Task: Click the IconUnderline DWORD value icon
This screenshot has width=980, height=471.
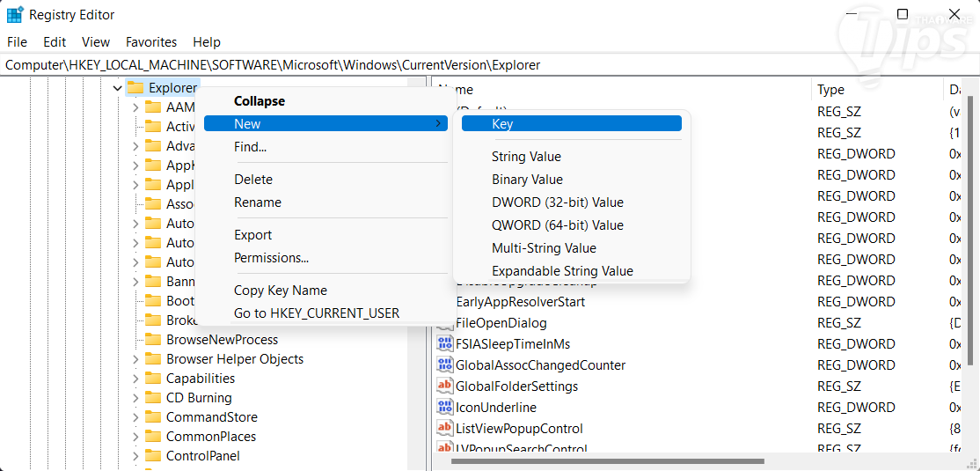Action: point(445,408)
